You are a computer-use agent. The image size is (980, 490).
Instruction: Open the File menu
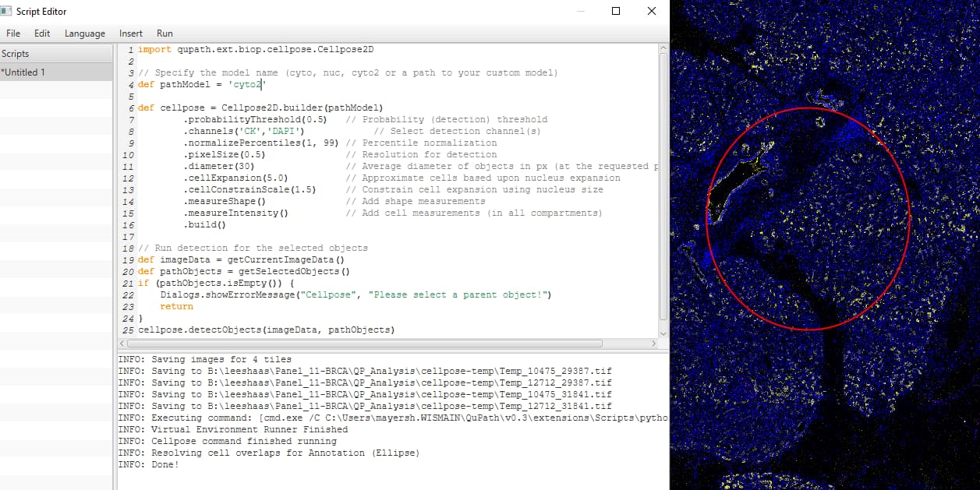tap(12, 33)
